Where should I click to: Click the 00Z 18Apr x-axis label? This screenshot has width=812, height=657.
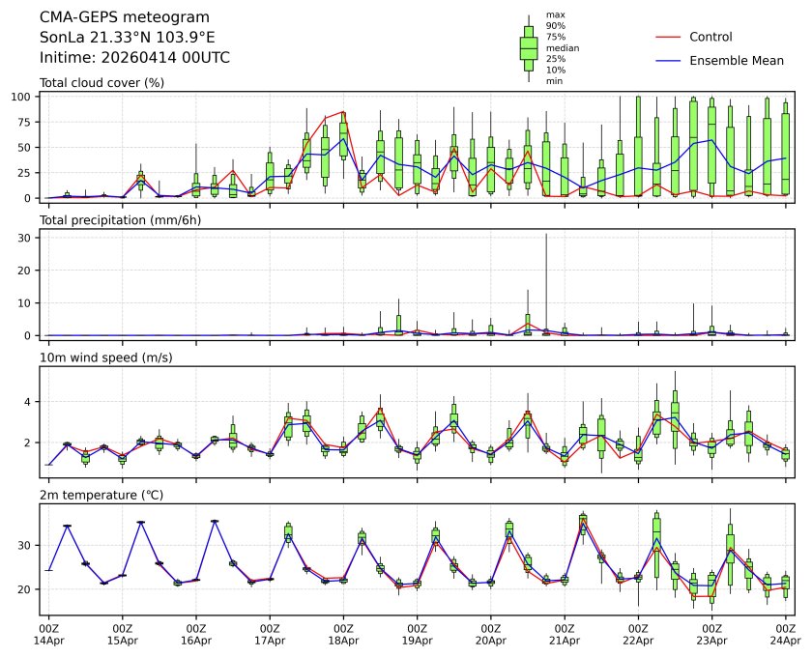[x=343, y=634]
